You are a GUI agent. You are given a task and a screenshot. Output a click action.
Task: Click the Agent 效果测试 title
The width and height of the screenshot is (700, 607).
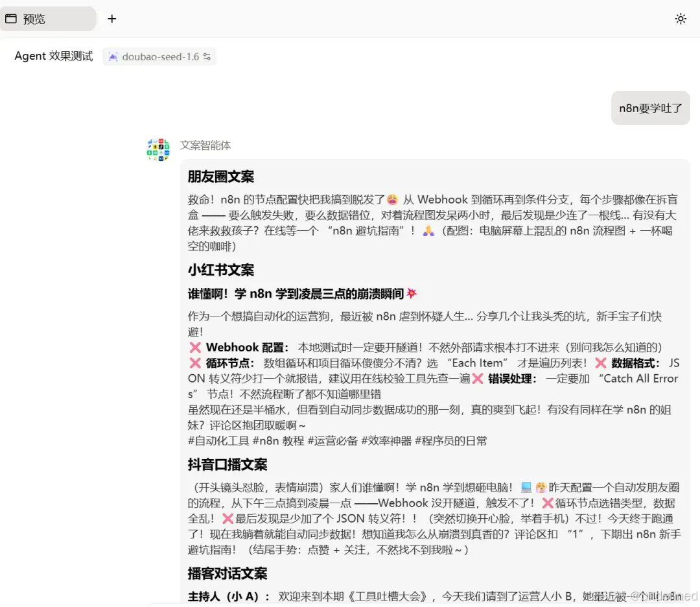[54, 56]
